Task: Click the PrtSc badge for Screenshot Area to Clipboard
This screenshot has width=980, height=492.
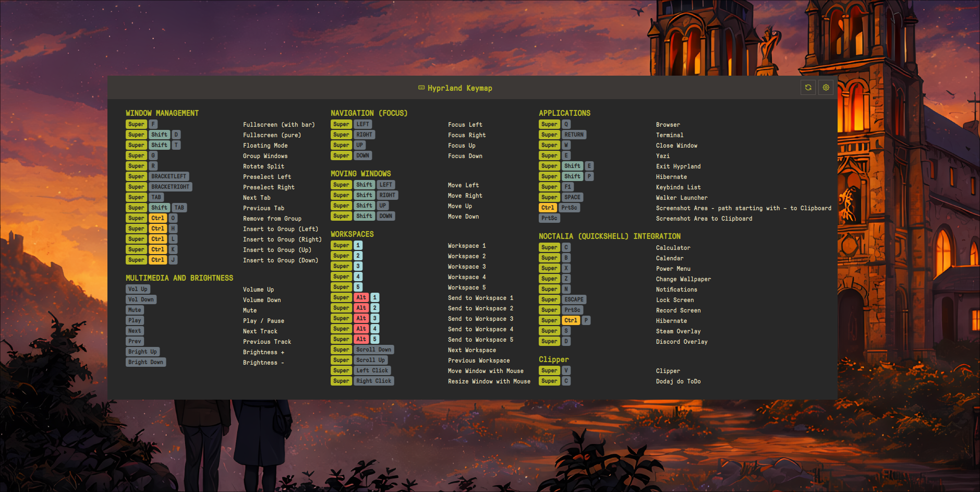Action: 549,218
